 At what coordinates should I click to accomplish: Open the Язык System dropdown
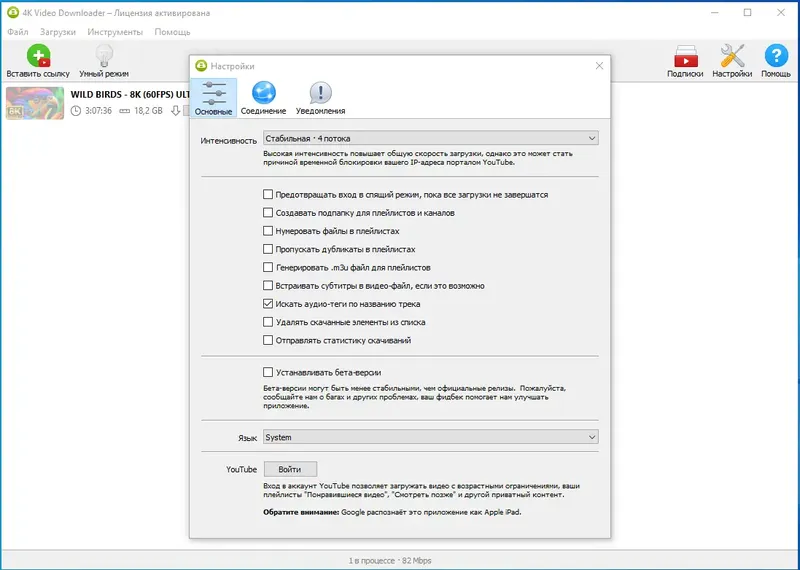(x=431, y=437)
